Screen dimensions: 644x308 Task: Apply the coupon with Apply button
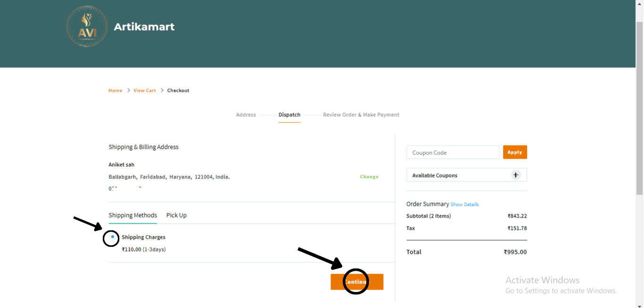point(515,152)
